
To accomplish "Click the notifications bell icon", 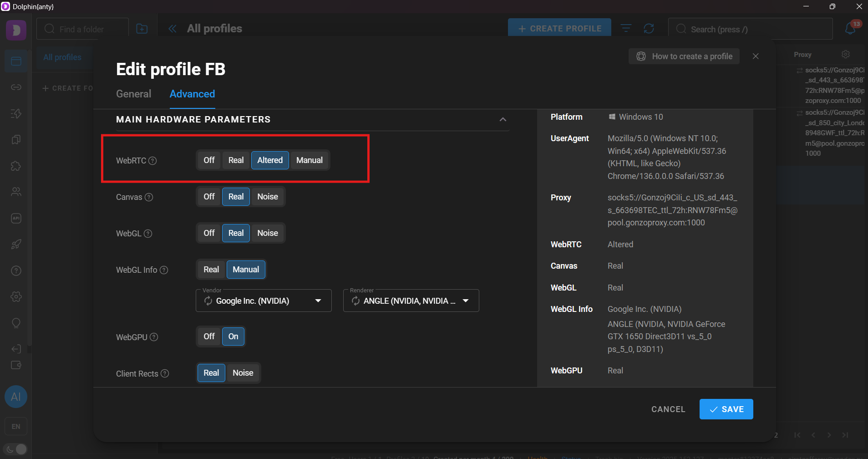I will [850, 29].
